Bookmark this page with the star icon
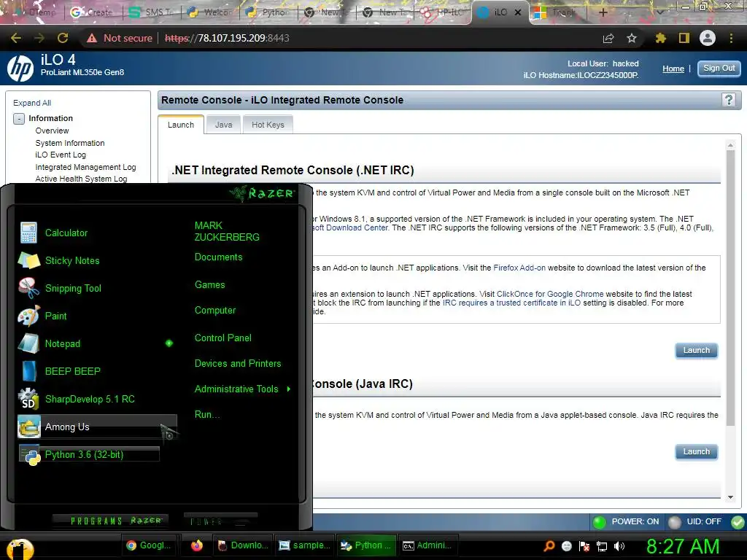The height and width of the screenshot is (560, 747). (x=632, y=38)
